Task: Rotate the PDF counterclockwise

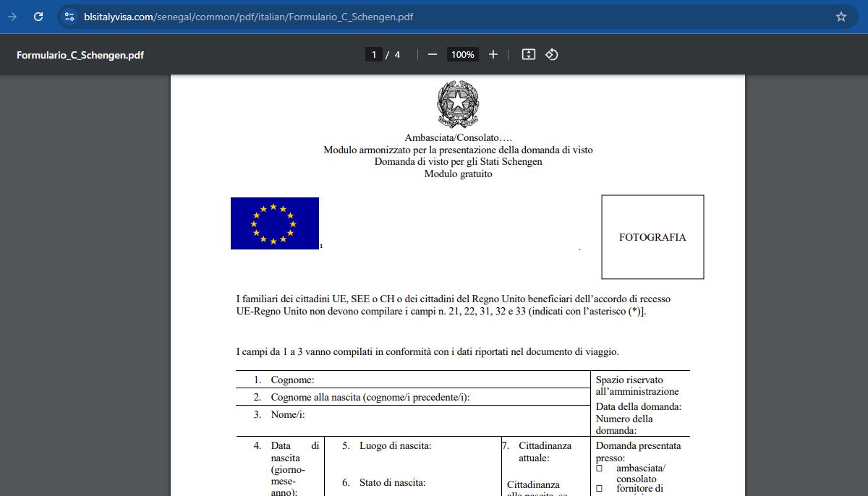Action: [x=552, y=54]
